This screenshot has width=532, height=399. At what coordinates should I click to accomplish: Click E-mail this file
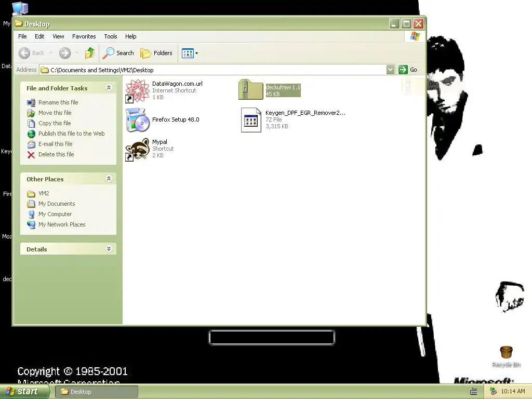55,144
